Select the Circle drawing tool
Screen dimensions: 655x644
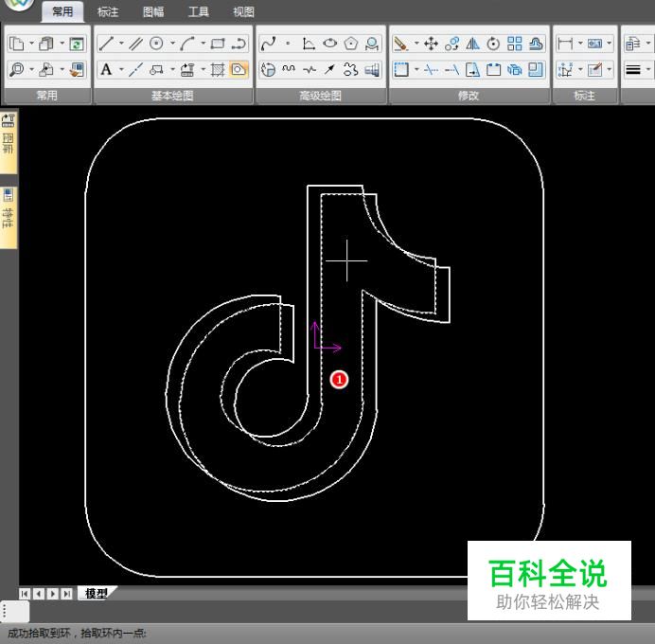pyautogui.click(x=156, y=44)
